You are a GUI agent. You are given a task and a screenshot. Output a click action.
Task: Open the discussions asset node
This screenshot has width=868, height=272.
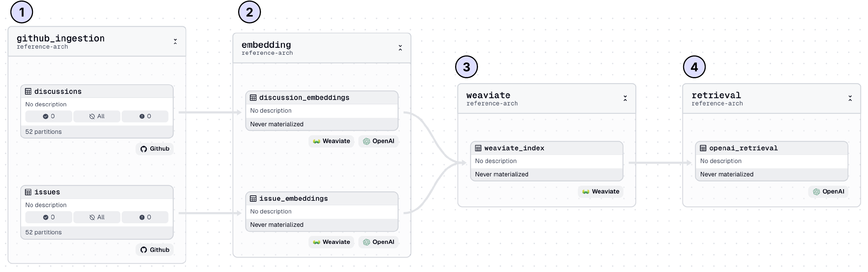pos(58,92)
